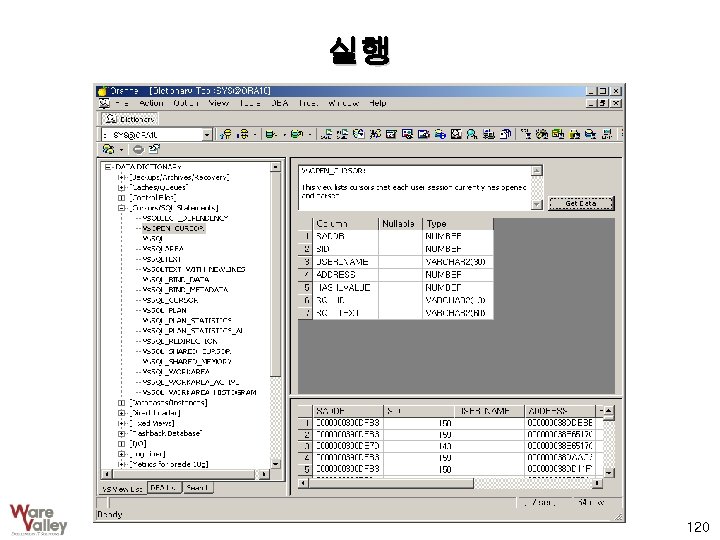
Task: Select the Dictionary document tab
Action: pos(130,119)
